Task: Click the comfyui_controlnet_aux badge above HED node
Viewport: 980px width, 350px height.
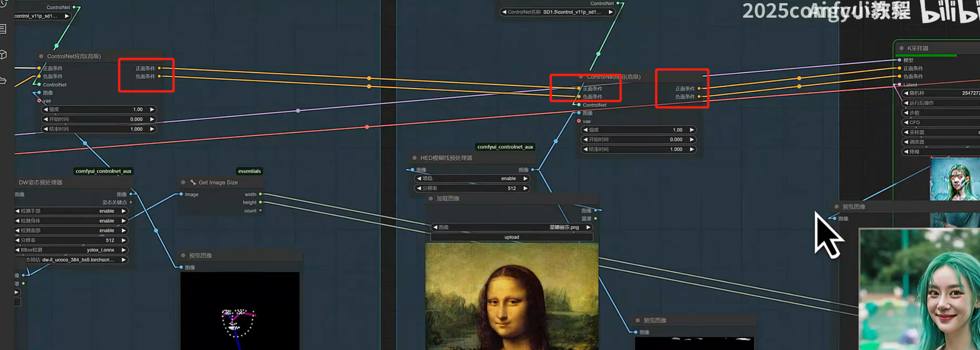Action: (505, 147)
